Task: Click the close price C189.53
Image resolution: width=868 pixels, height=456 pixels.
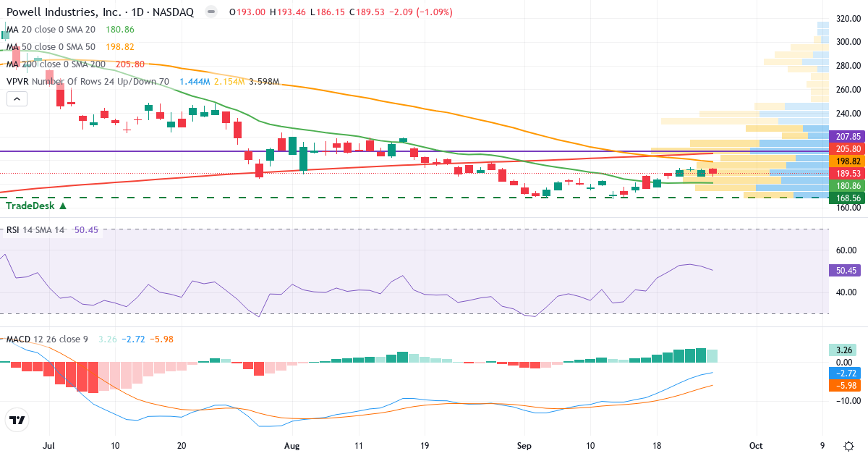Action: tap(367, 12)
